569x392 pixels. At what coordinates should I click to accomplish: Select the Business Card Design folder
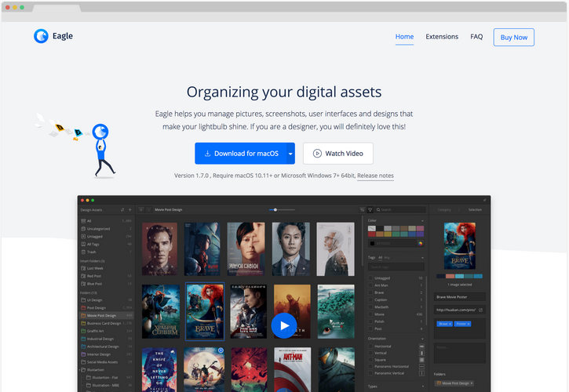[x=106, y=323]
